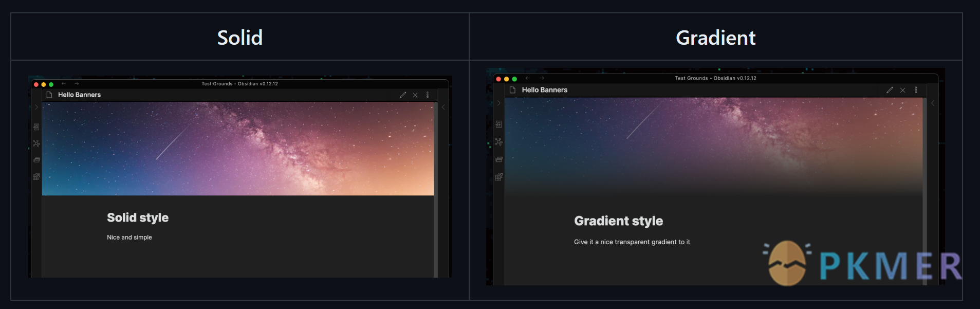Click pencil edit icon in Solid window
The height and width of the screenshot is (309, 980).
pyautogui.click(x=403, y=95)
